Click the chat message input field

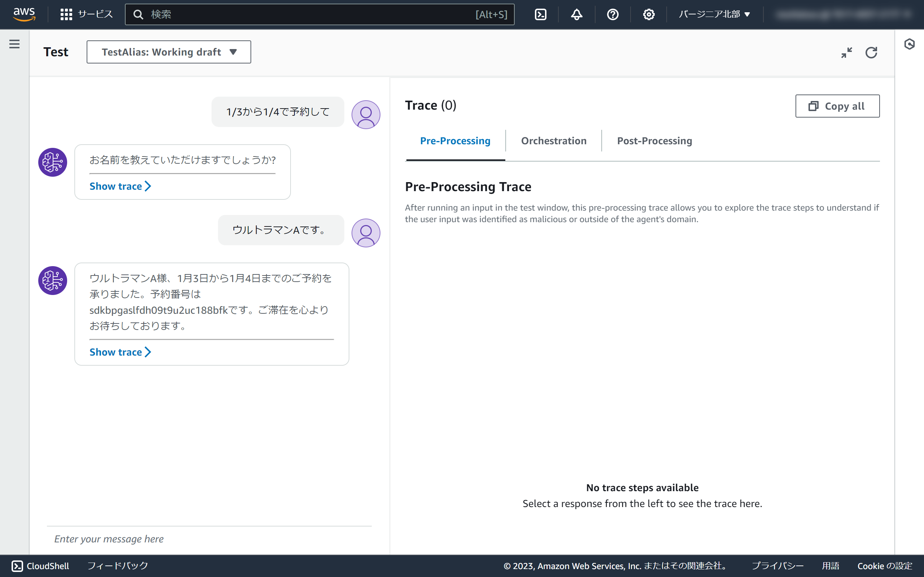(209, 539)
